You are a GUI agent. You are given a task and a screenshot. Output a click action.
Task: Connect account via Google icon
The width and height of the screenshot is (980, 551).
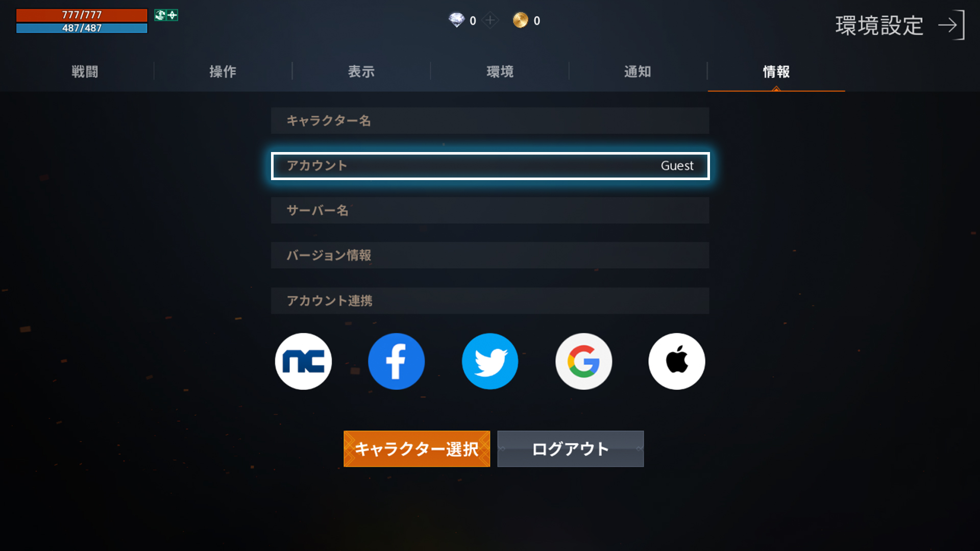point(583,361)
